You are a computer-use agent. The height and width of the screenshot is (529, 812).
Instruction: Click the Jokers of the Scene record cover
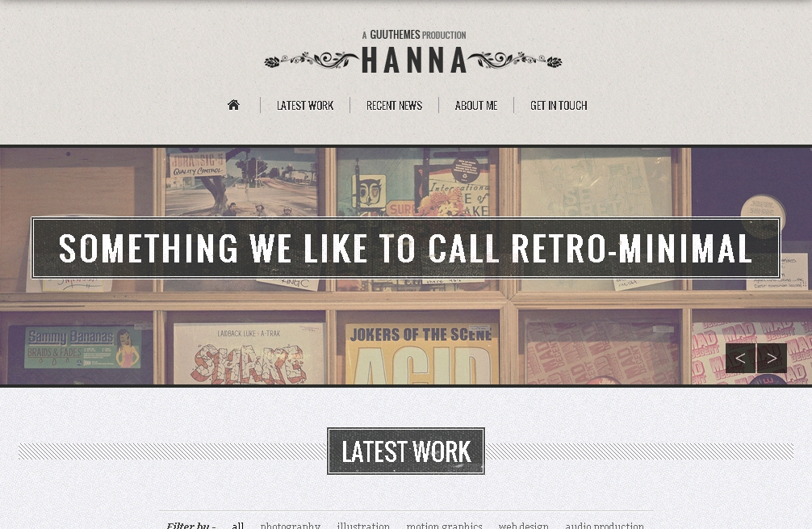(421, 354)
